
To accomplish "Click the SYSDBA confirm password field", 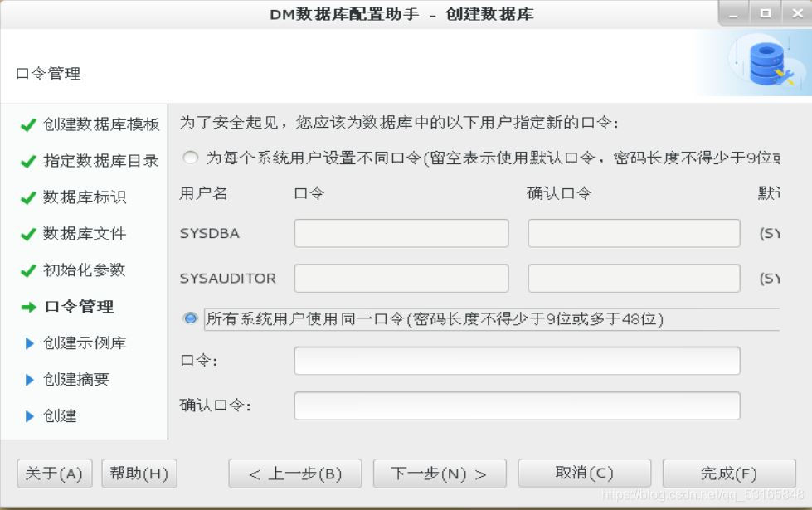I will point(634,233).
